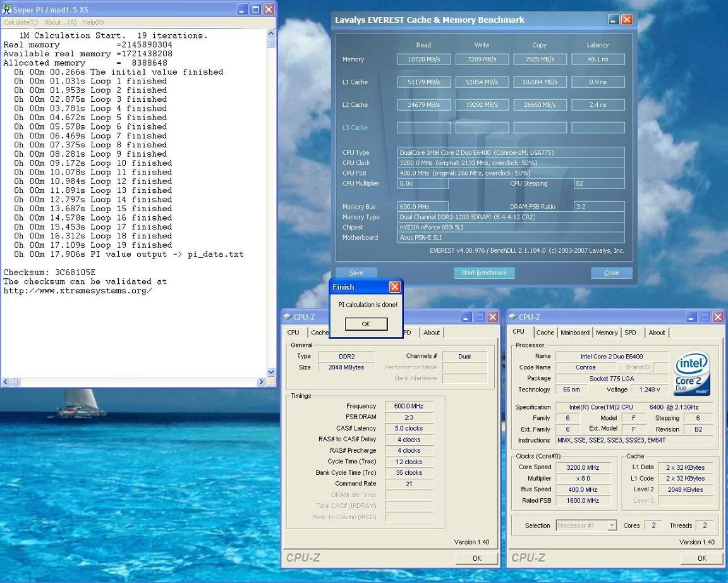Click OK in left CPU-Z memory window
Viewport: 728px width, 583px height.
[477, 558]
